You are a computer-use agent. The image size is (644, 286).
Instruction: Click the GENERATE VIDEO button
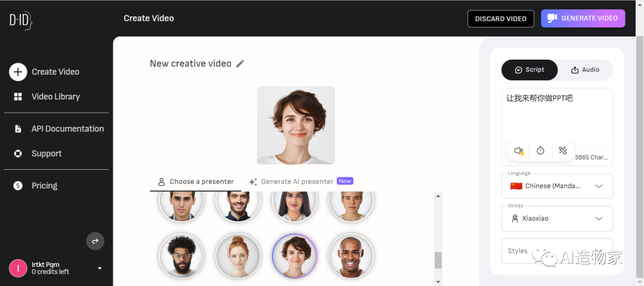[x=583, y=18]
